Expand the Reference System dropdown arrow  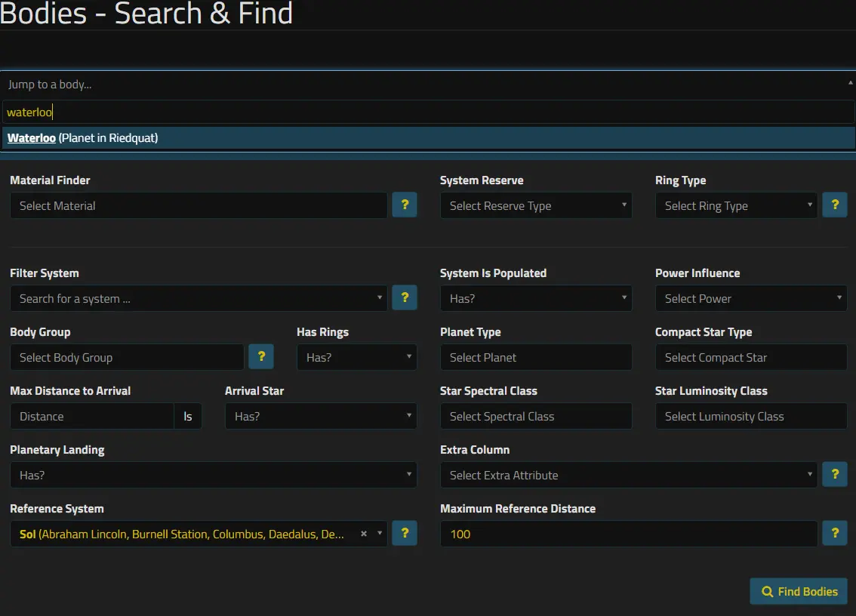[380, 534]
